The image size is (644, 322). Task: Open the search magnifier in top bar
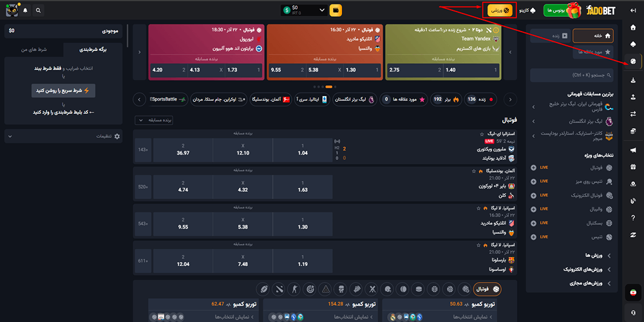[38, 11]
